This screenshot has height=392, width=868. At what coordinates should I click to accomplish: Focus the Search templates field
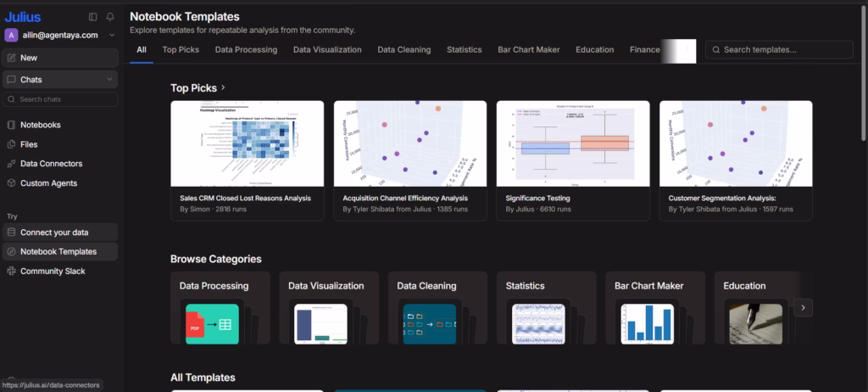tap(779, 49)
